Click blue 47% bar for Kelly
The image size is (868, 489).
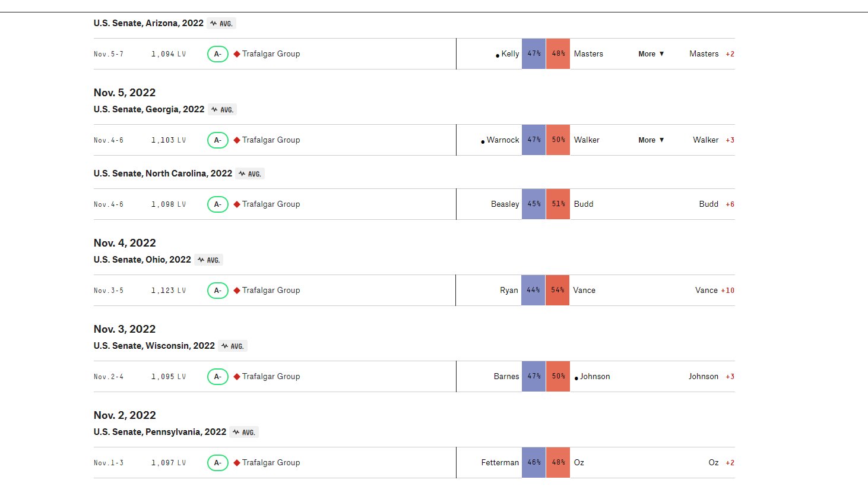click(534, 54)
